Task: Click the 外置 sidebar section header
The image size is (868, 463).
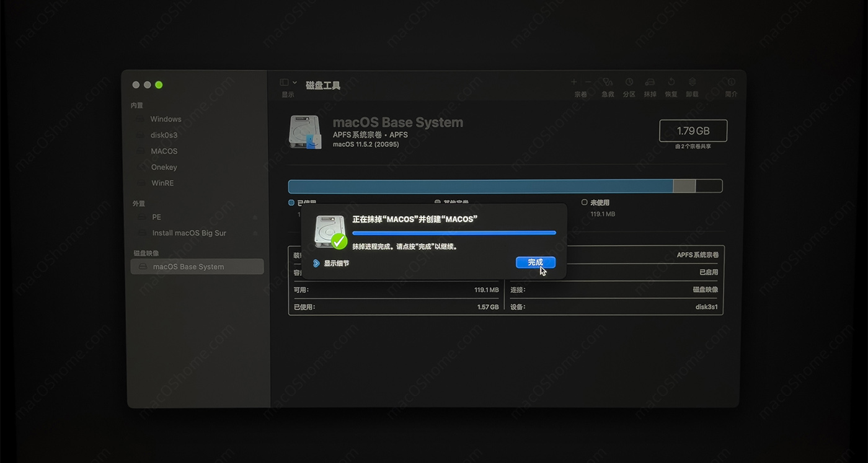Action: pos(138,203)
